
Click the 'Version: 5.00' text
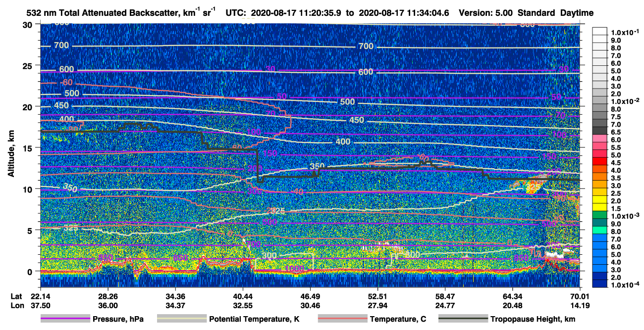click(486, 13)
